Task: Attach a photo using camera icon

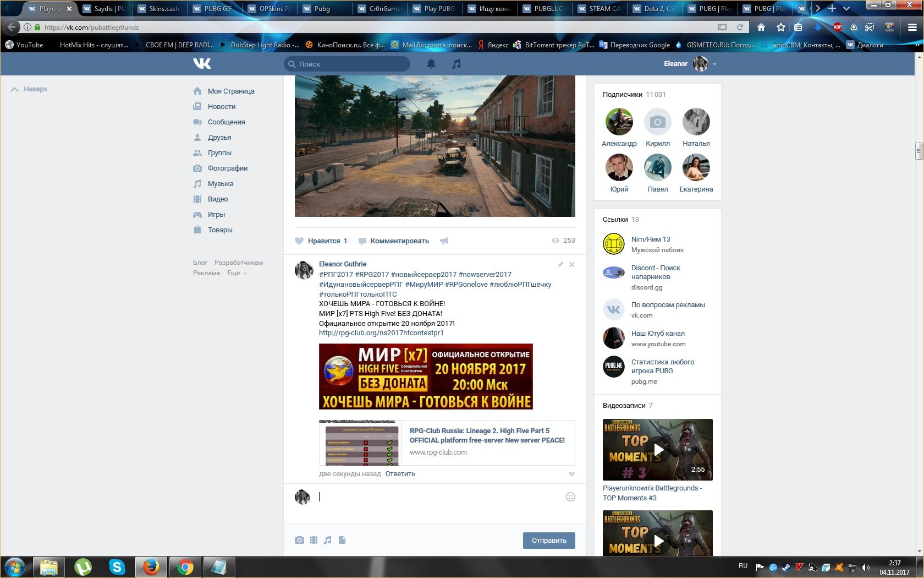Action: pos(299,540)
